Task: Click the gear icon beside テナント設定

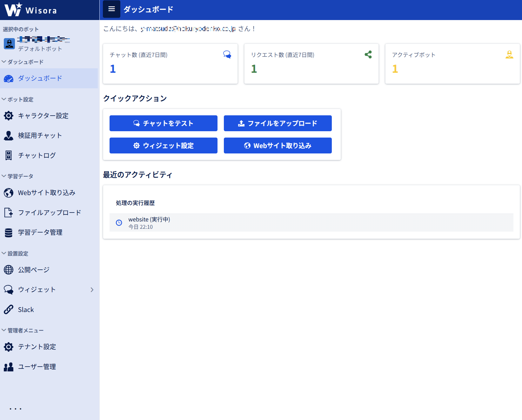Action: (x=9, y=347)
